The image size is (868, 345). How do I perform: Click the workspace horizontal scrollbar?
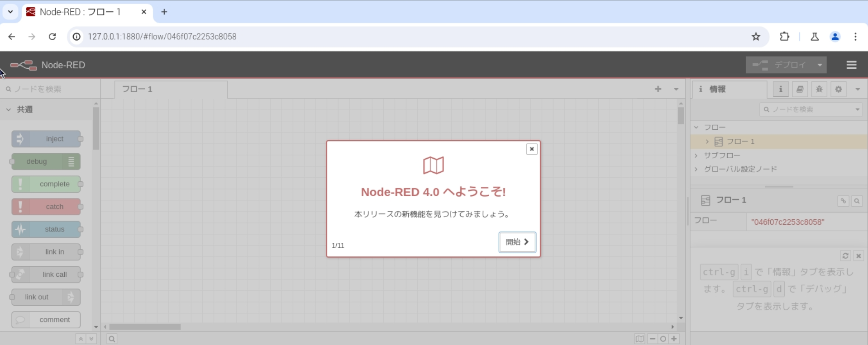click(x=145, y=326)
